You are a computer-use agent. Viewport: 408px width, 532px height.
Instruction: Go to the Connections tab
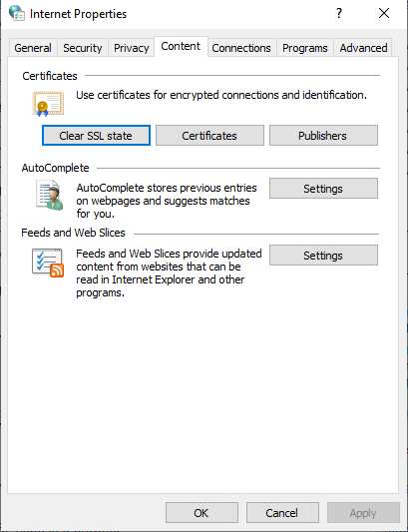241,48
